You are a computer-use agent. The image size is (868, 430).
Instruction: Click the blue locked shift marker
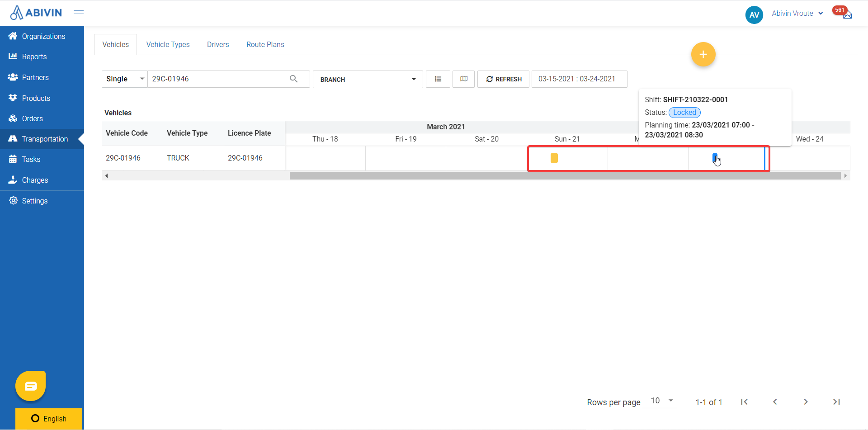pyautogui.click(x=715, y=157)
